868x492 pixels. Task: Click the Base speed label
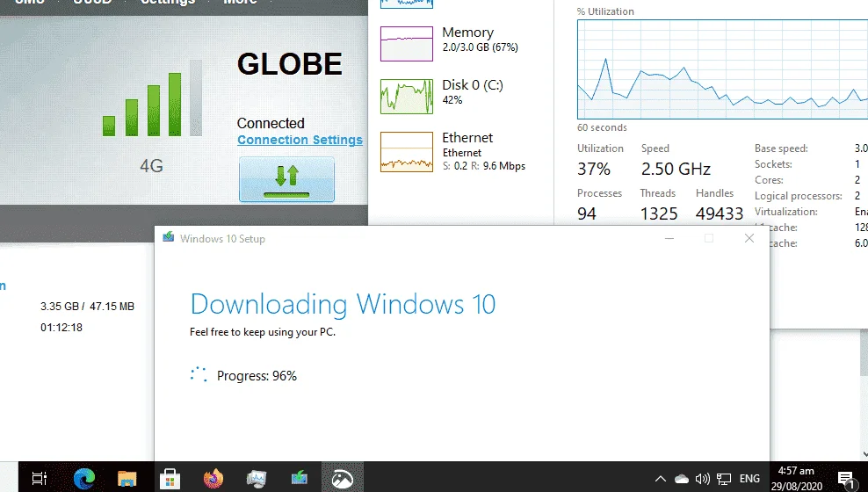pos(781,148)
